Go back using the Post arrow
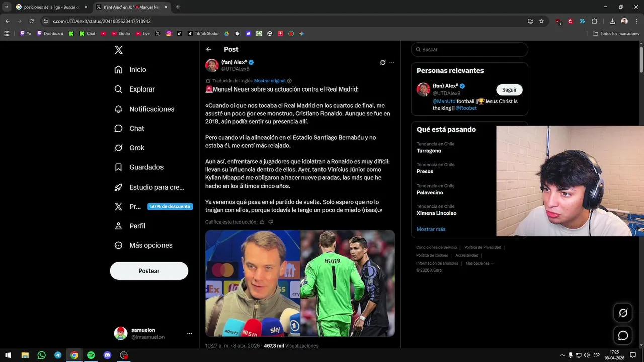 (x=209, y=49)
